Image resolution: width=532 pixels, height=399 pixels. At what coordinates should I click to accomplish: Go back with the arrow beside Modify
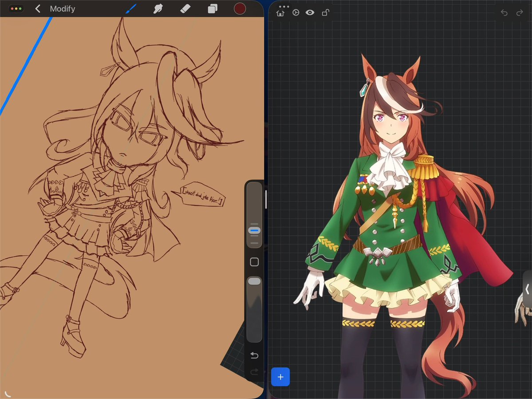tap(38, 9)
